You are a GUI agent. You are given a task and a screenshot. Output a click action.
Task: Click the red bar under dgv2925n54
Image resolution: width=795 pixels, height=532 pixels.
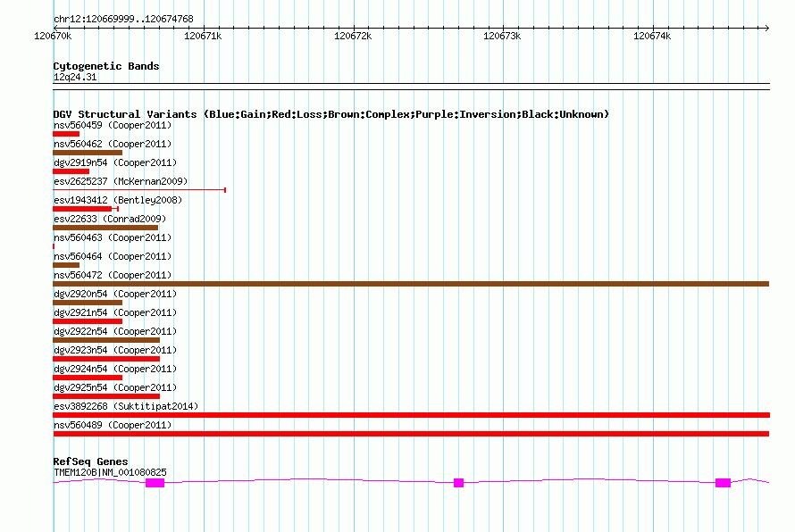point(106,396)
